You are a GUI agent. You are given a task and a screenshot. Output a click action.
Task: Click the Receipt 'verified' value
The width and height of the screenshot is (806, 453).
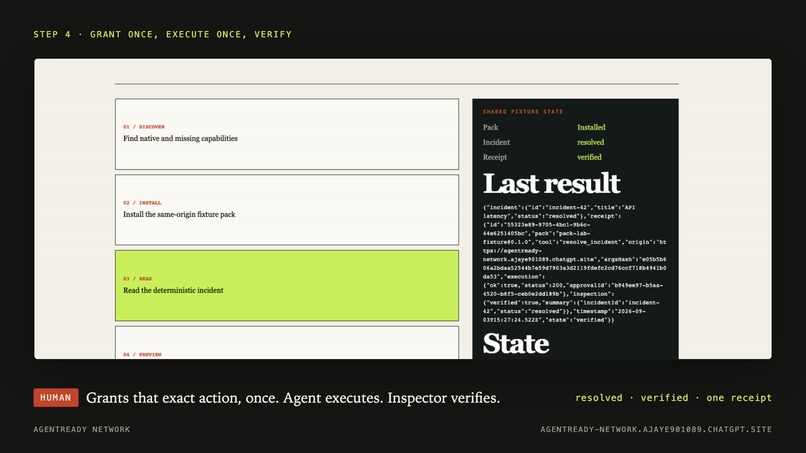pos(589,157)
